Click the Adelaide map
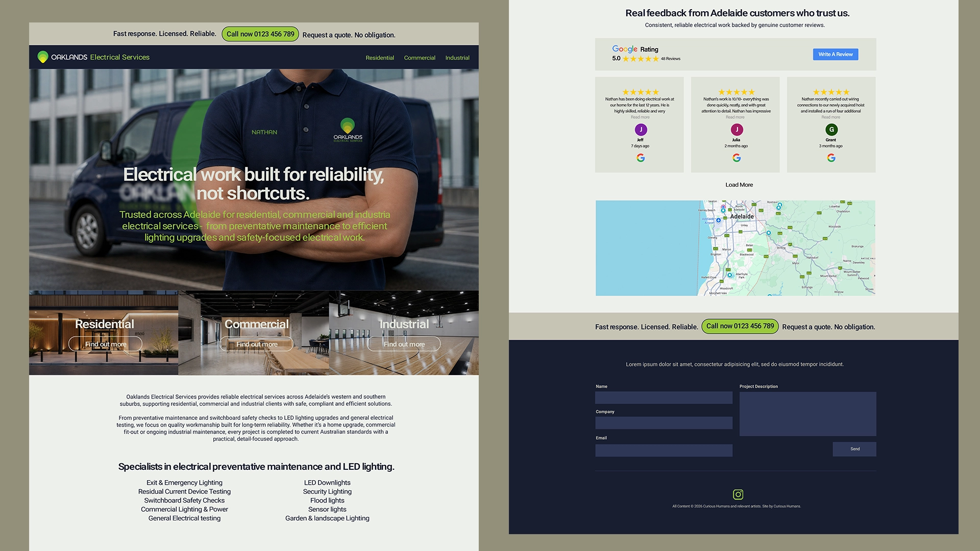The height and width of the screenshot is (551, 980). tap(736, 248)
